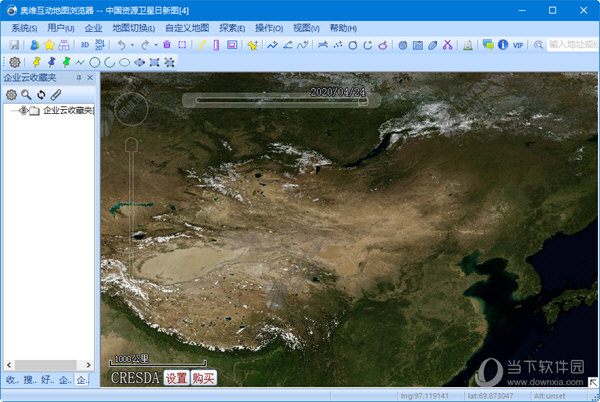Click the blue map image icon
This screenshot has width=600, height=402.
418,45
